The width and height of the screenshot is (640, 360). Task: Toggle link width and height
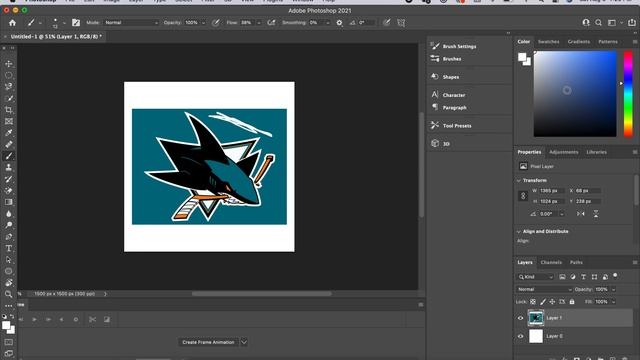[523, 196]
